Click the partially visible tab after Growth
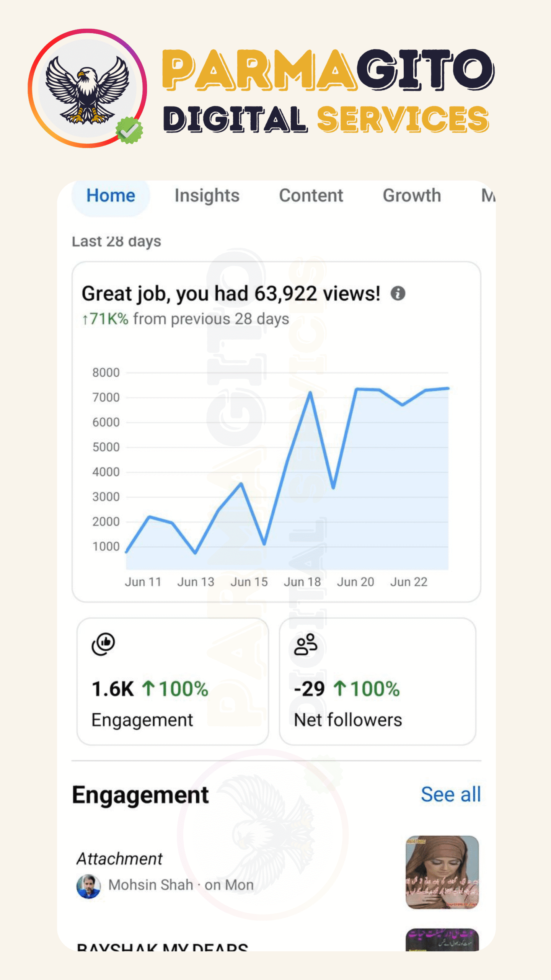 [487, 196]
